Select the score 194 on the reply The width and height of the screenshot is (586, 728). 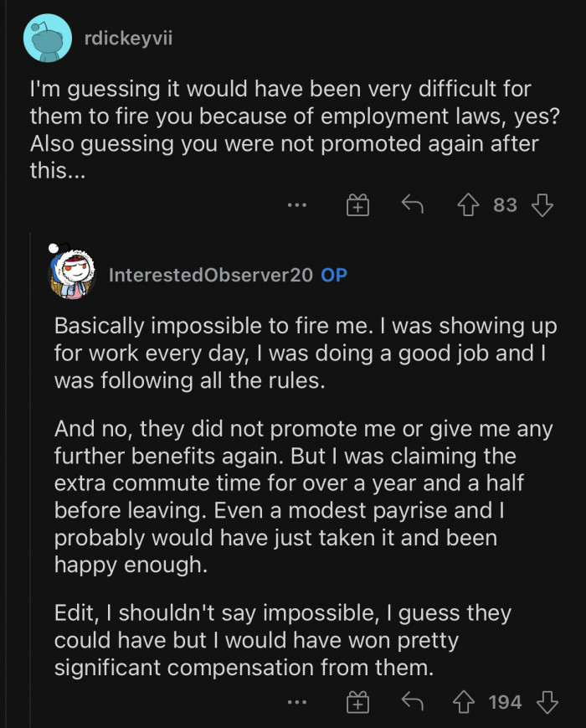pyautogui.click(x=504, y=702)
